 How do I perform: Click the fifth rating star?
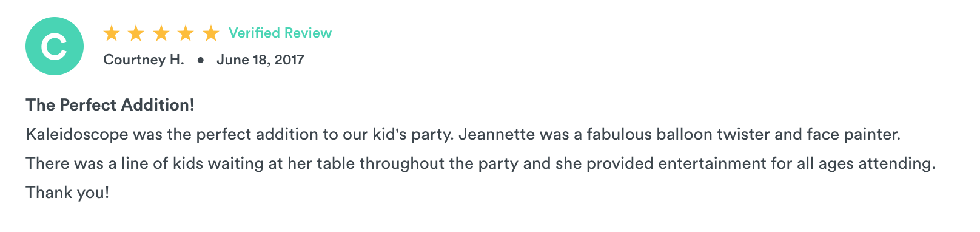(x=210, y=33)
